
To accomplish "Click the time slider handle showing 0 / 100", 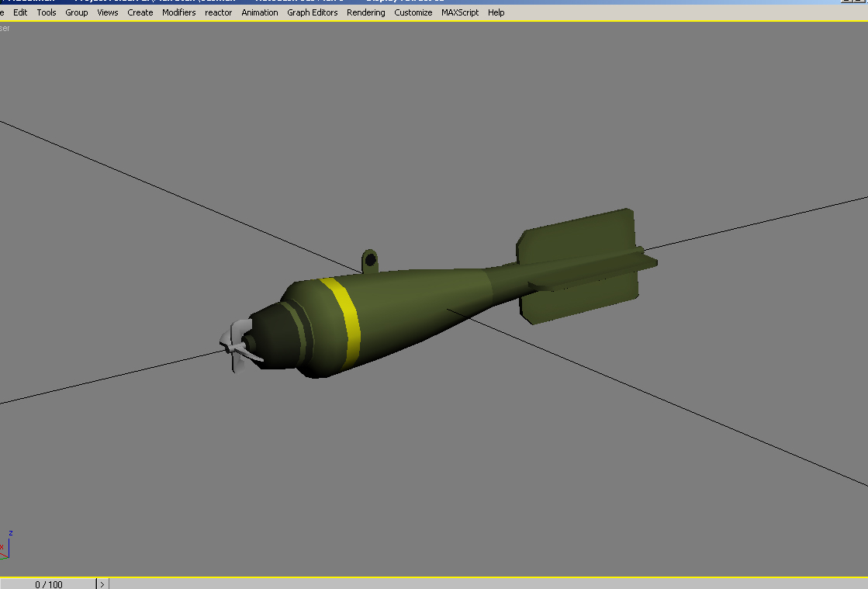I will (48, 584).
